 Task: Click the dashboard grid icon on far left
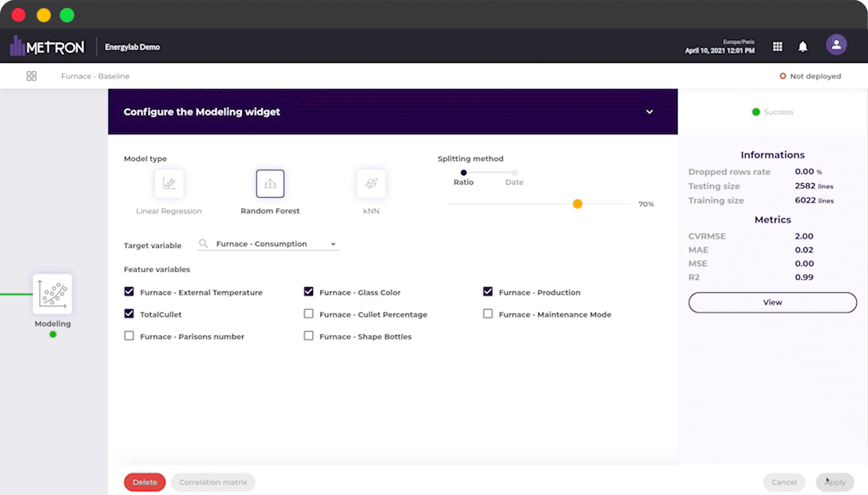[x=32, y=75]
